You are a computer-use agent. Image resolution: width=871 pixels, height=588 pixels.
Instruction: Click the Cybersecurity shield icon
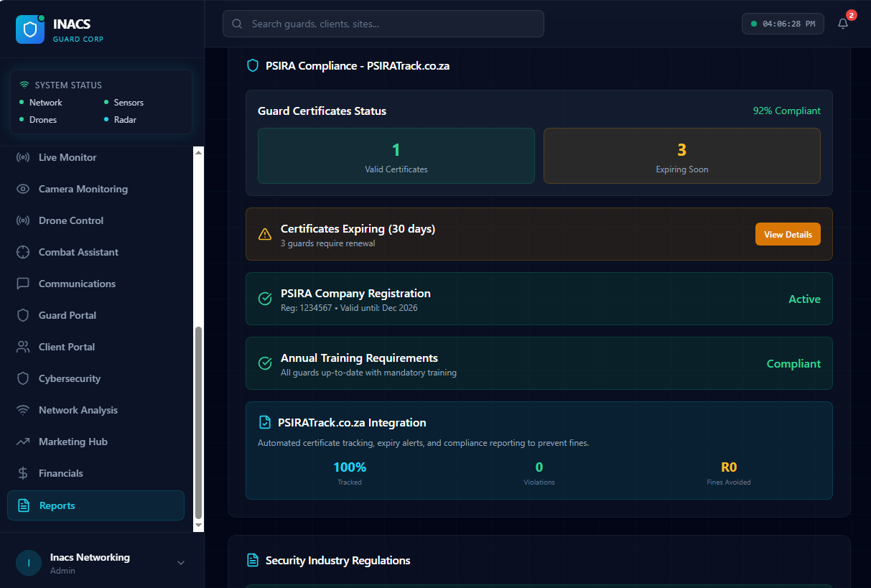click(23, 378)
